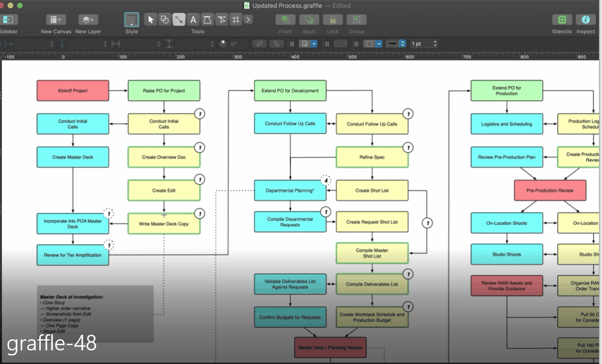602x364 pixels.
Task: Select Extend PO for Production box
Action: point(507,91)
